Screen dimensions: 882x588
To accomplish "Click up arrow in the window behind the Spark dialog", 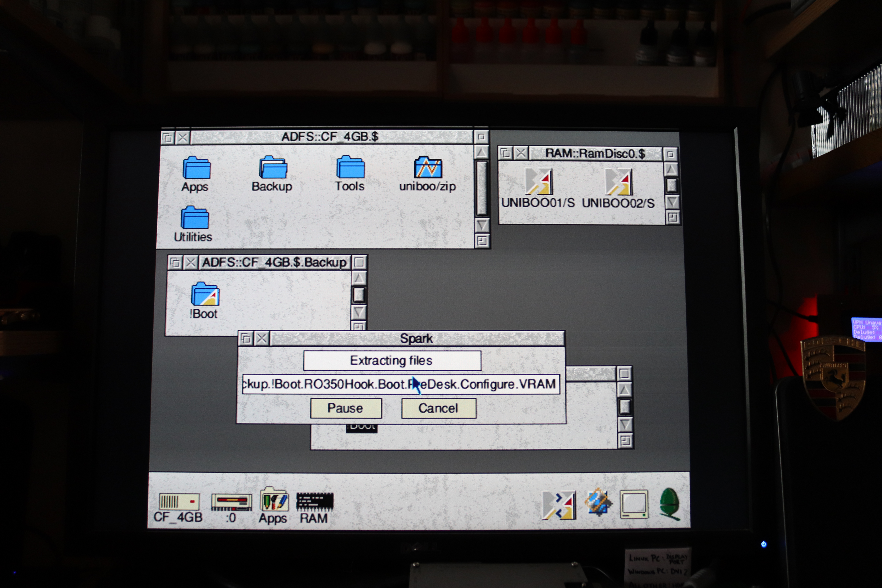I will 624,390.
